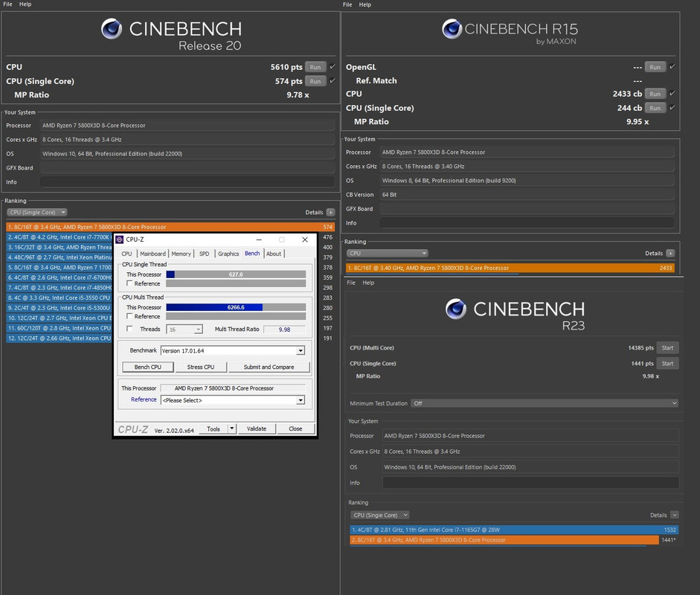Open File menu in Cinebench R15
700x595 pixels.
pos(347,4)
